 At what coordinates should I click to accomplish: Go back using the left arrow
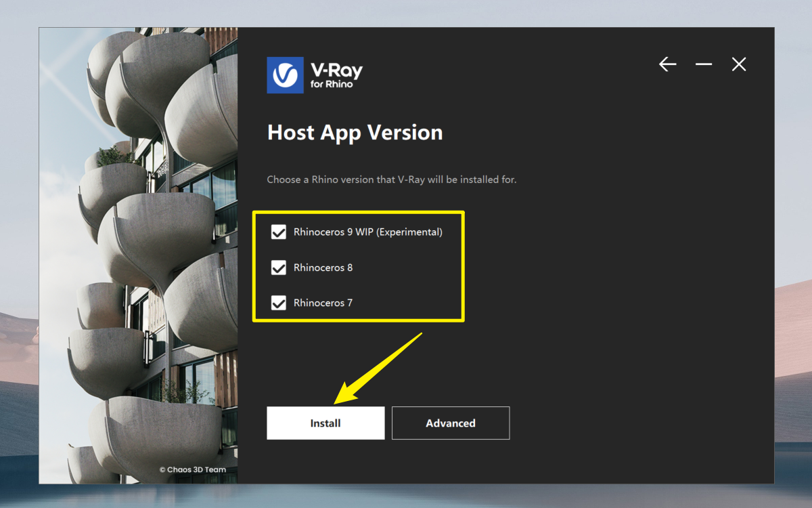668,64
